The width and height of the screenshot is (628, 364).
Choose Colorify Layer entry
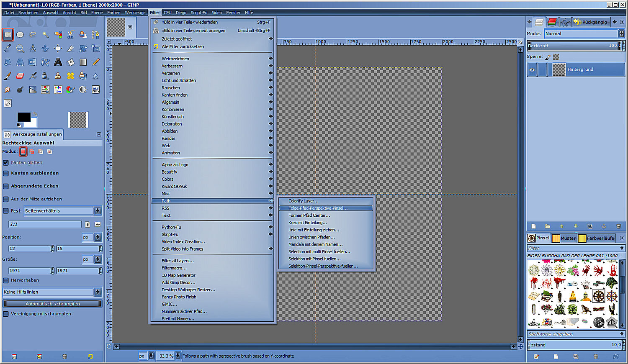pos(325,201)
